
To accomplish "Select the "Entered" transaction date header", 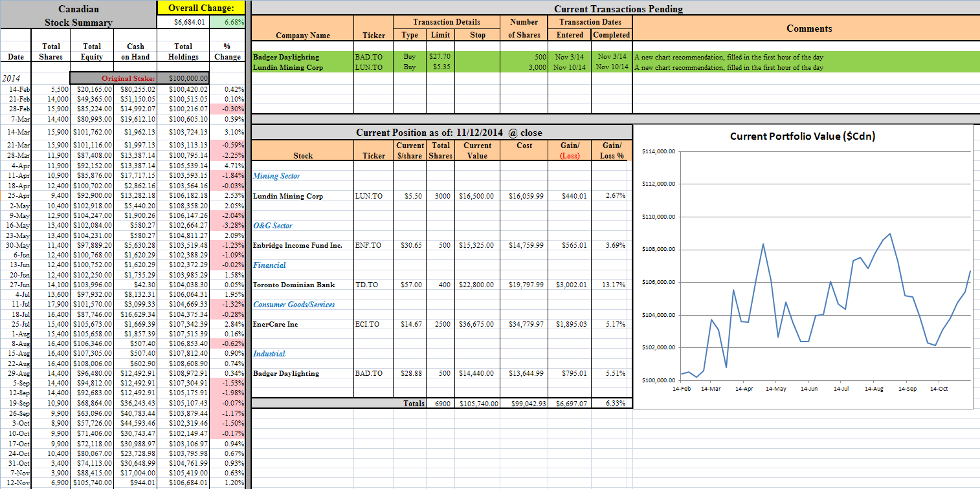I will pos(570,35).
